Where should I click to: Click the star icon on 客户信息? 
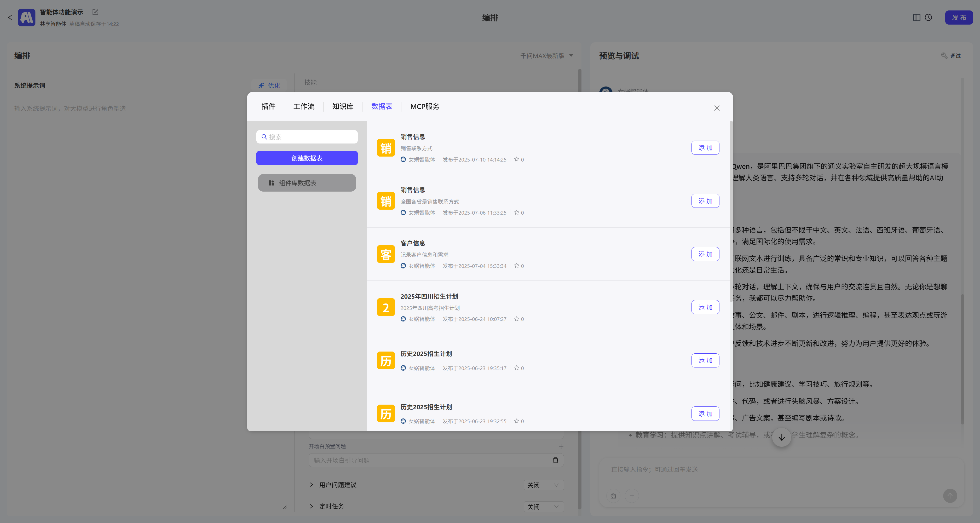click(516, 266)
